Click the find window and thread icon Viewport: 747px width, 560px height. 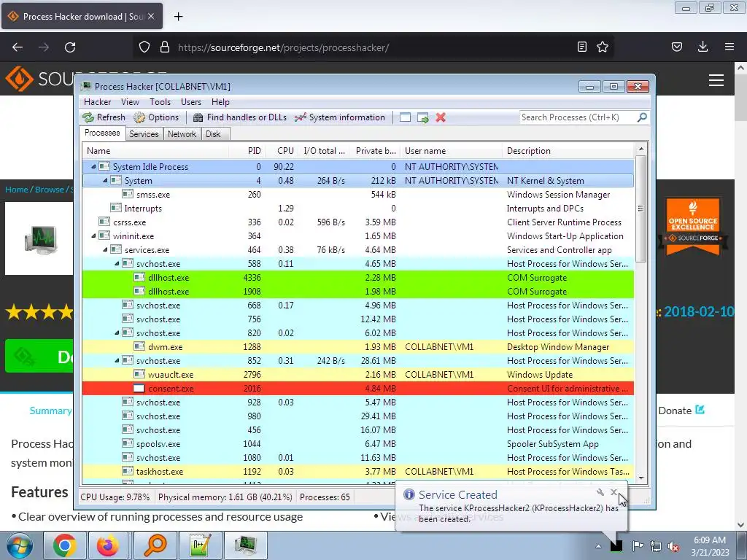[x=422, y=117]
